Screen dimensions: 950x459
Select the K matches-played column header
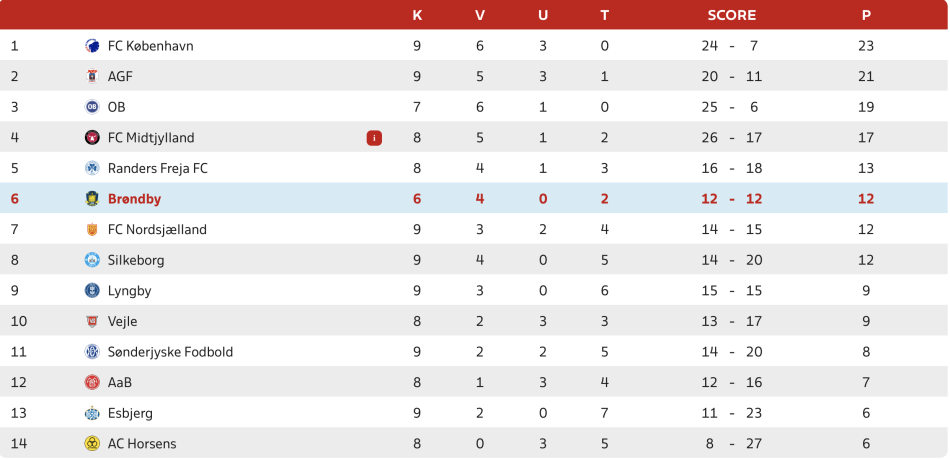click(x=417, y=15)
